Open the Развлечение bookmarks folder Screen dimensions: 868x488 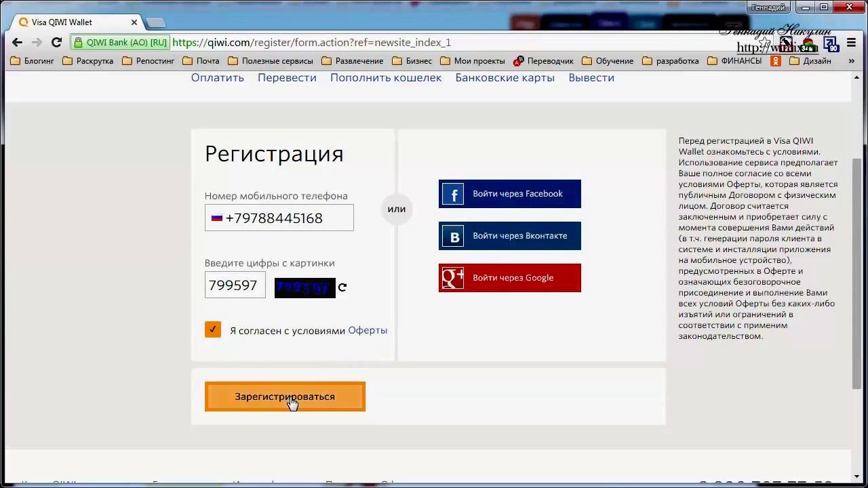pyautogui.click(x=353, y=61)
